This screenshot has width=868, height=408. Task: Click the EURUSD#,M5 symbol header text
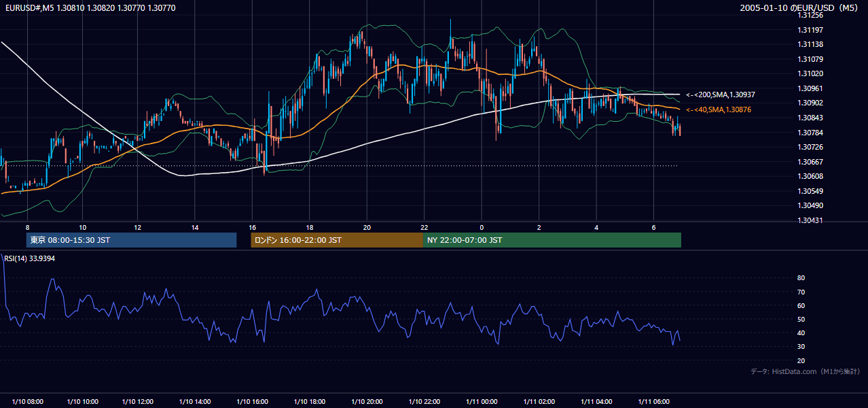click(x=90, y=8)
